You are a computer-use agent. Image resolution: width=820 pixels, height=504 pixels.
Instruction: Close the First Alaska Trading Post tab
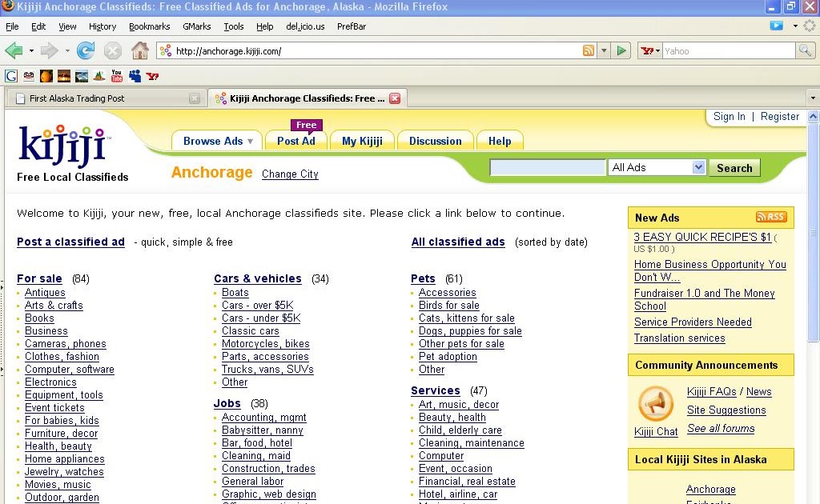[195, 98]
